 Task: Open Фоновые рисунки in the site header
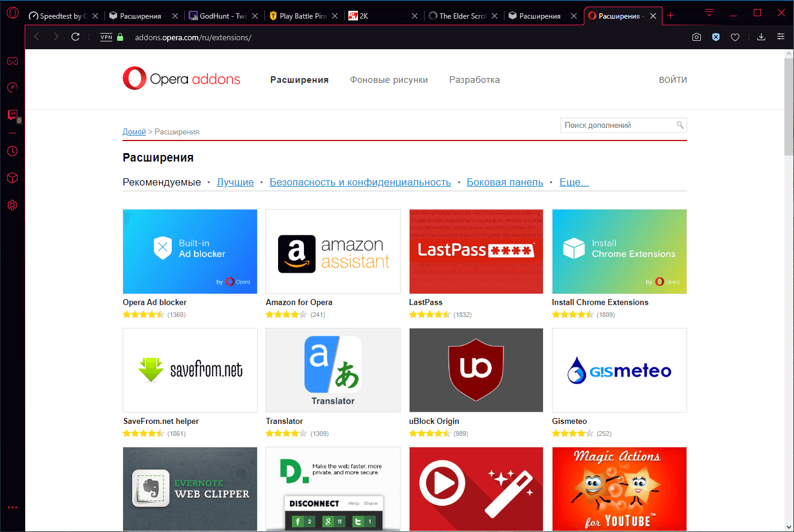[389, 80]
